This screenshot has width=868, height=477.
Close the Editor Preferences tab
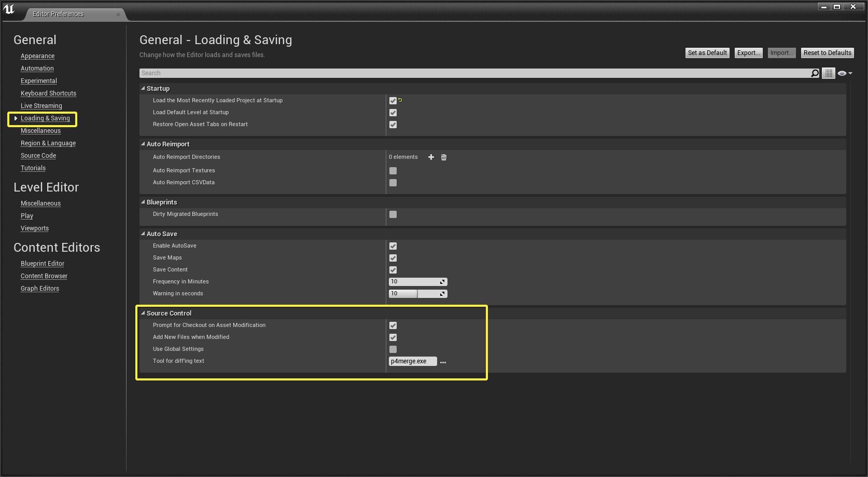point(118,14)
